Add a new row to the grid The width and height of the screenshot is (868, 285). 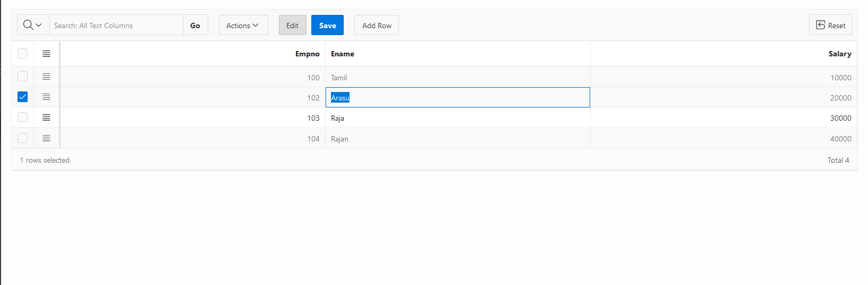[377, 25]
